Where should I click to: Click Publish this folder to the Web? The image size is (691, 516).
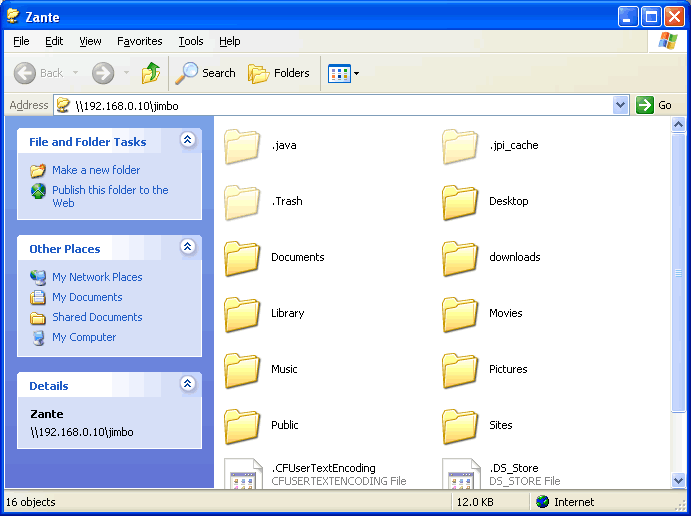pyautogui.click(x=110, y=197)
